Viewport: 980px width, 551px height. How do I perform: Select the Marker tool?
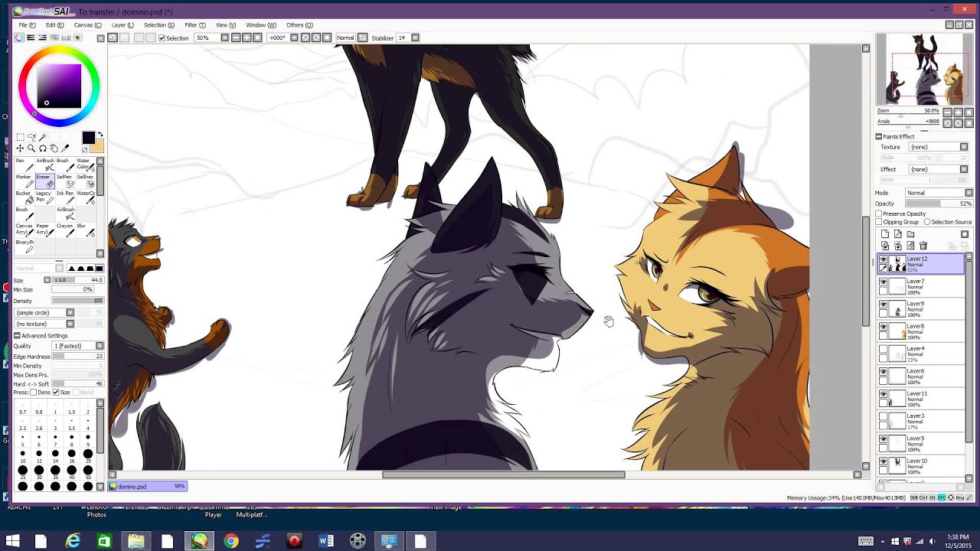24,181
